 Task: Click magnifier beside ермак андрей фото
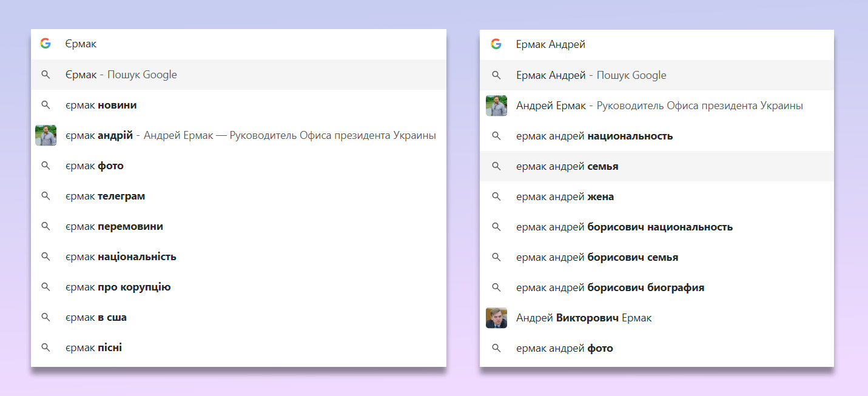496,348
